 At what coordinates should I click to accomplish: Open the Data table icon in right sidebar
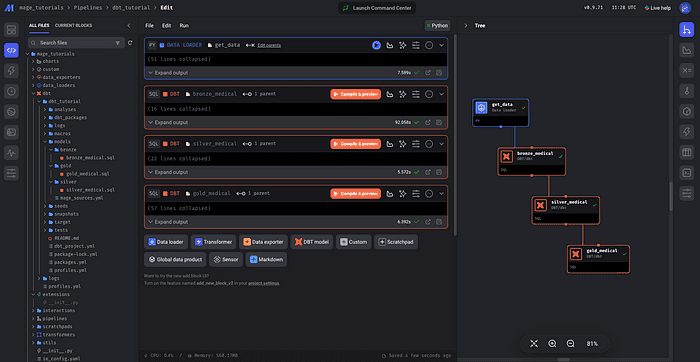coord(686,152)
